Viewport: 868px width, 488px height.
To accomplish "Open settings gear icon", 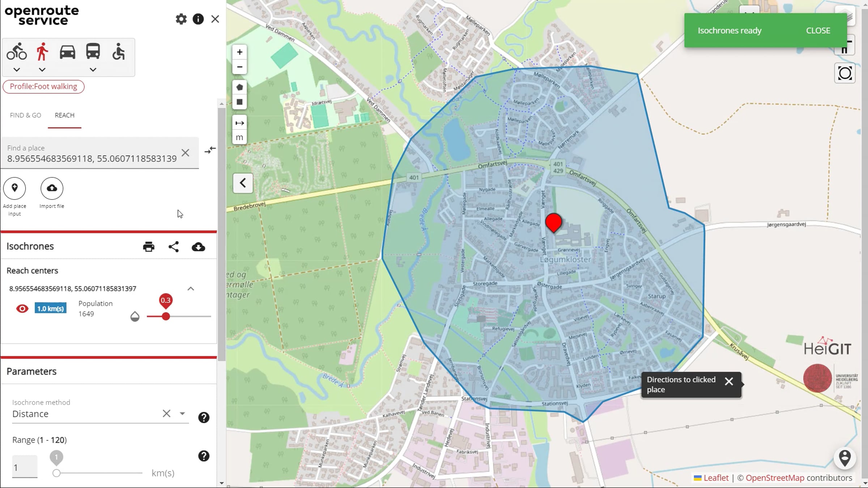I will [181, 19].
